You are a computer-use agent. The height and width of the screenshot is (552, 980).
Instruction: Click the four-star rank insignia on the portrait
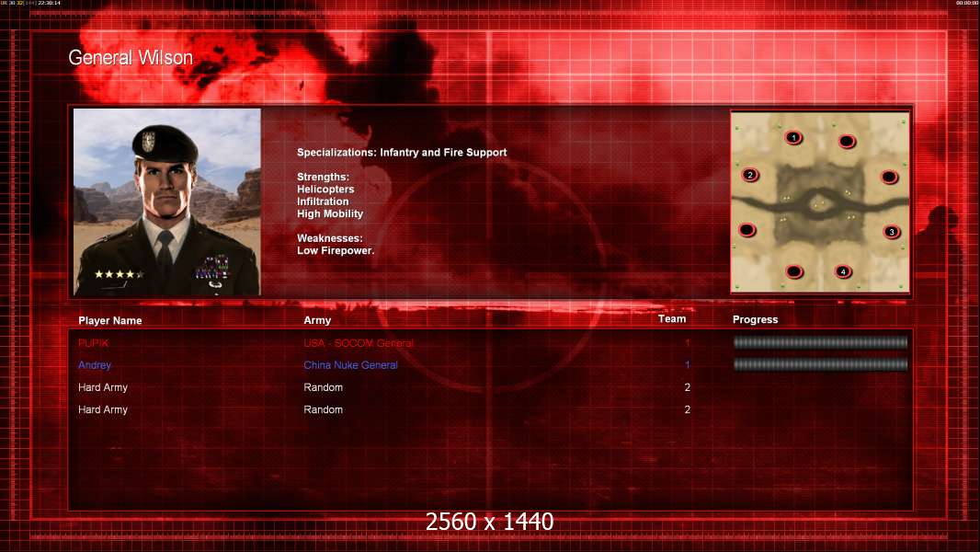pyautogui.click(x=119, y=274)
